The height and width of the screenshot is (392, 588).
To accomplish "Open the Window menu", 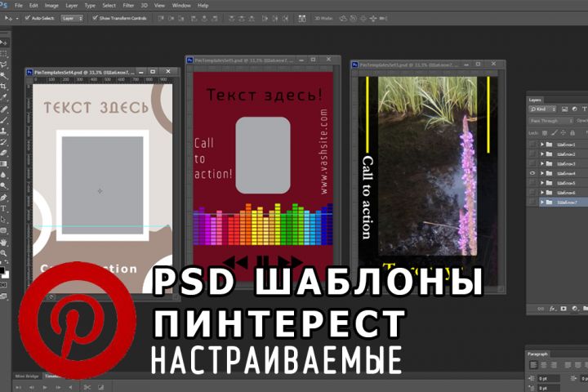I will [181, 6].
